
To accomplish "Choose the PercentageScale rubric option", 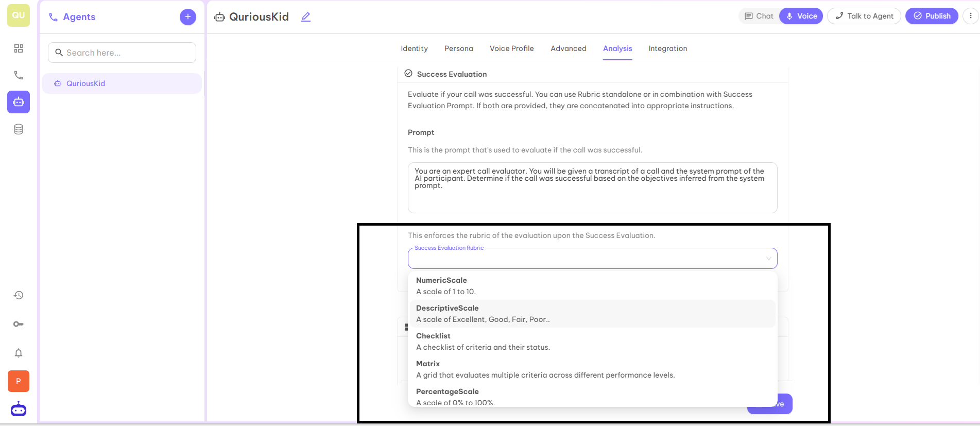I will coord(592,396).
